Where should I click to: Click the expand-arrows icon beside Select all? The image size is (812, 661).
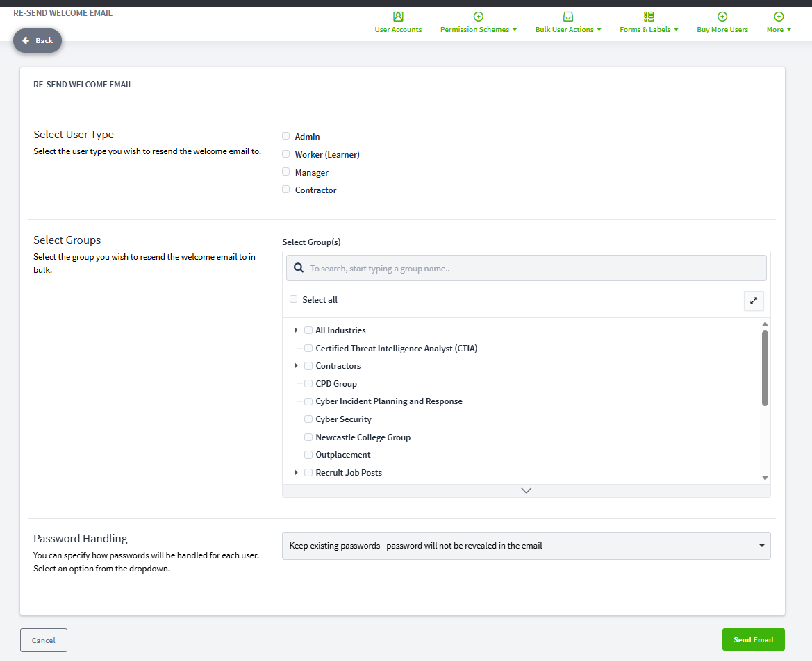click(754, 301)
